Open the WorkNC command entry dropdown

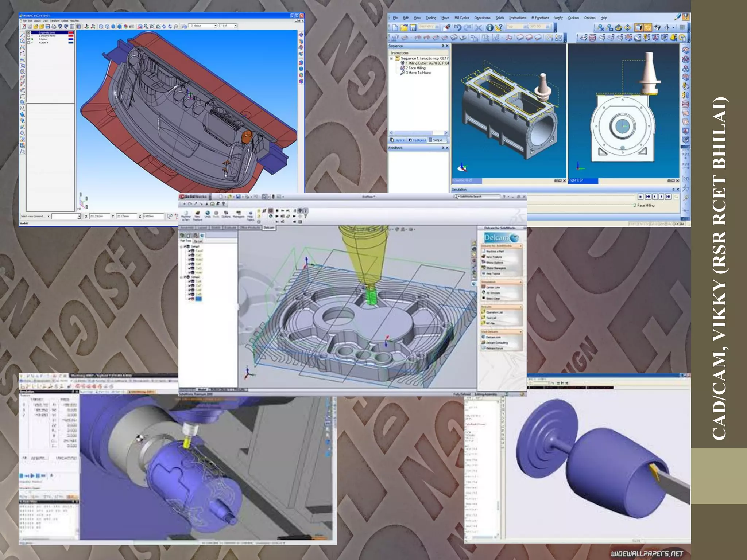79,217
